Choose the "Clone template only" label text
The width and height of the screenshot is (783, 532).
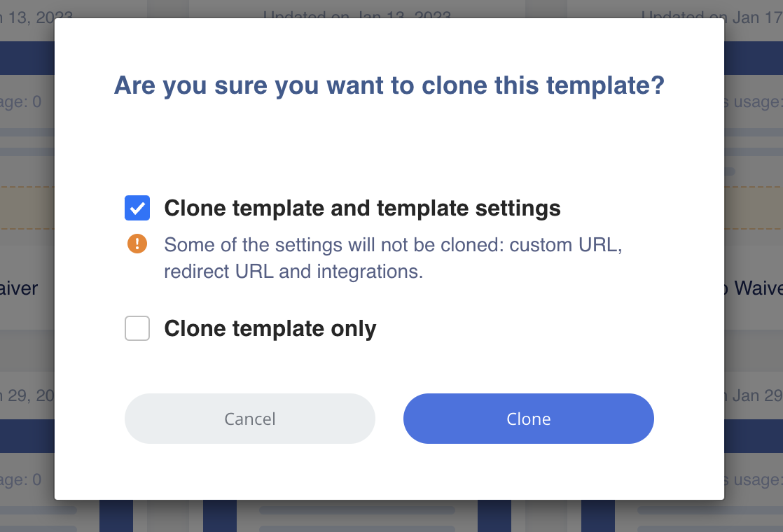pyautogui.click(x=270, y=328)
